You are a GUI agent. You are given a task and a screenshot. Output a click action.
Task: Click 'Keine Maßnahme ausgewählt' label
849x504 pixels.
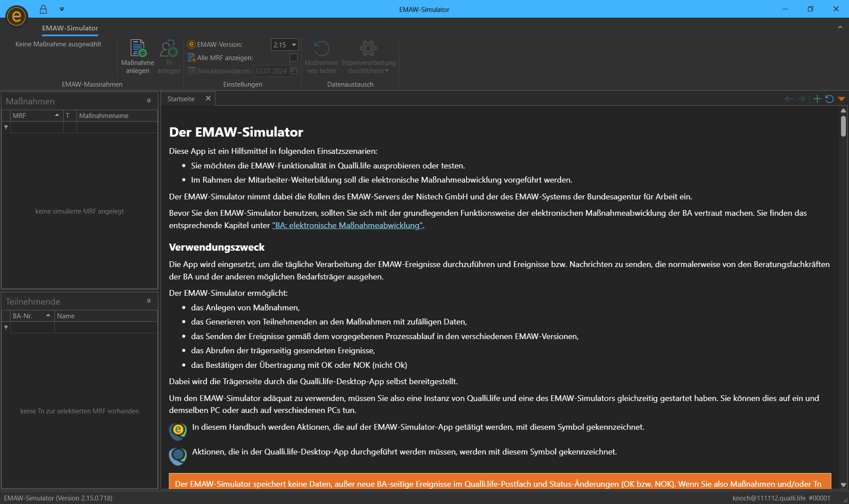pos(58,44)
